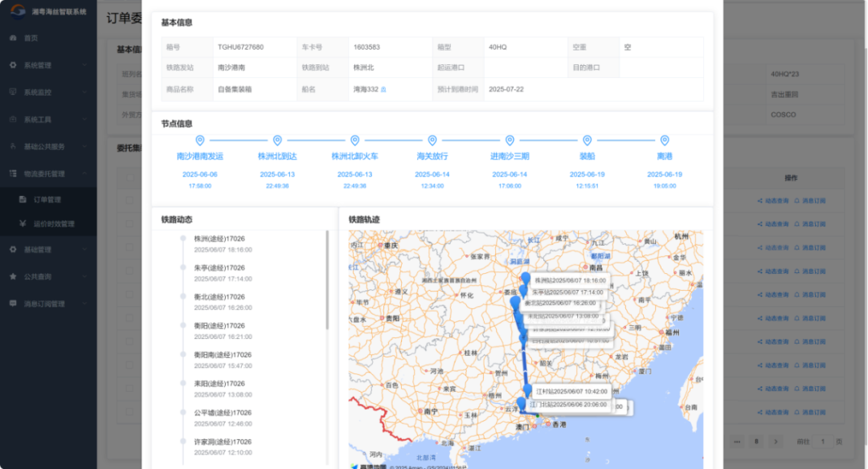This screenshot has height=469, width=868.
Task: Click the home icon beside 首页
Action: 13,38
